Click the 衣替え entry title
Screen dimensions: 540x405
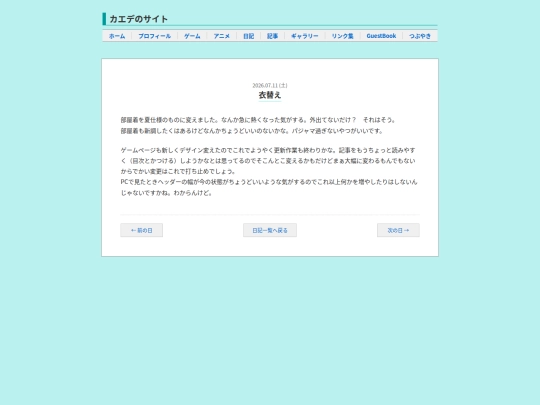[270, 95]
